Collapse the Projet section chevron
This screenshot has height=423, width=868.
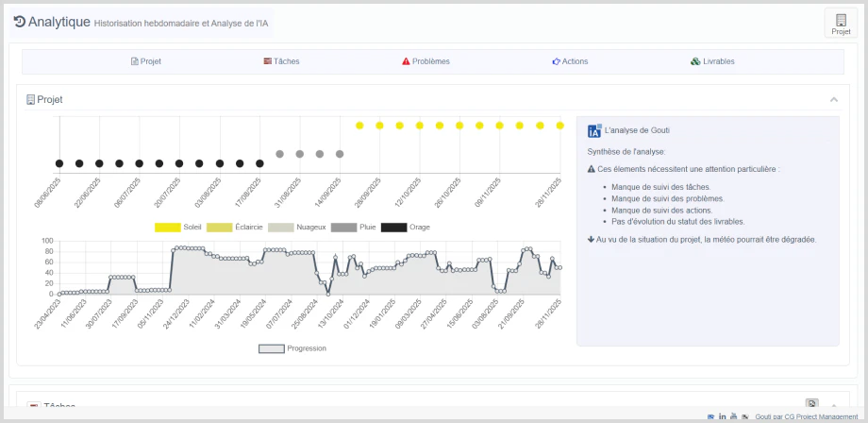tap(834, 100)
